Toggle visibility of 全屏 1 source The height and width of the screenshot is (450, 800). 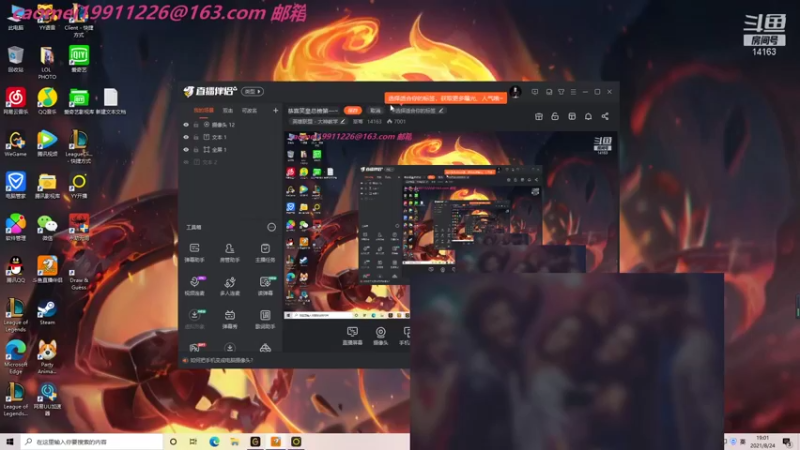(186, 149)
